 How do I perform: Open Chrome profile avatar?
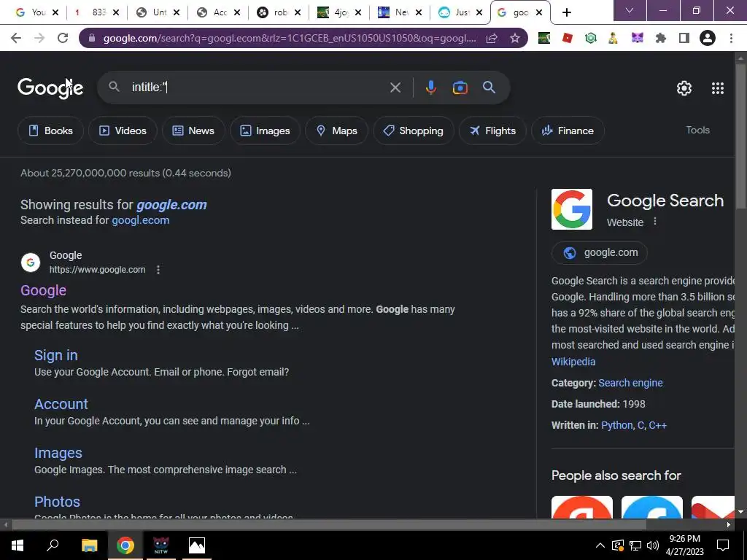coord(708,38)
